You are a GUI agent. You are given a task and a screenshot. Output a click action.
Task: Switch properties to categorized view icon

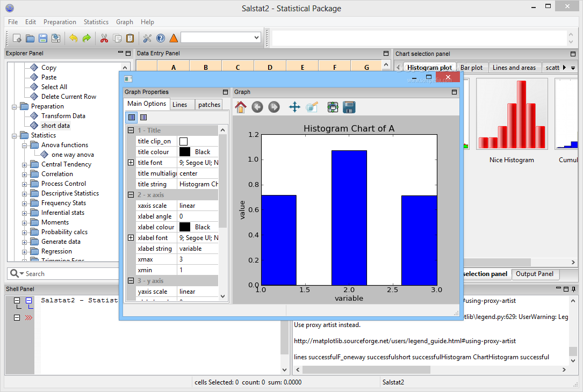132,118
